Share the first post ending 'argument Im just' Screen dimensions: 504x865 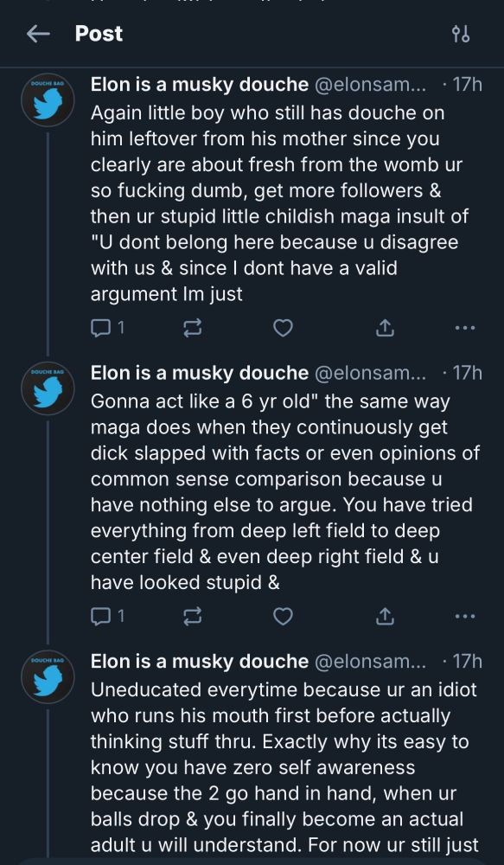(x=385, y=329)
